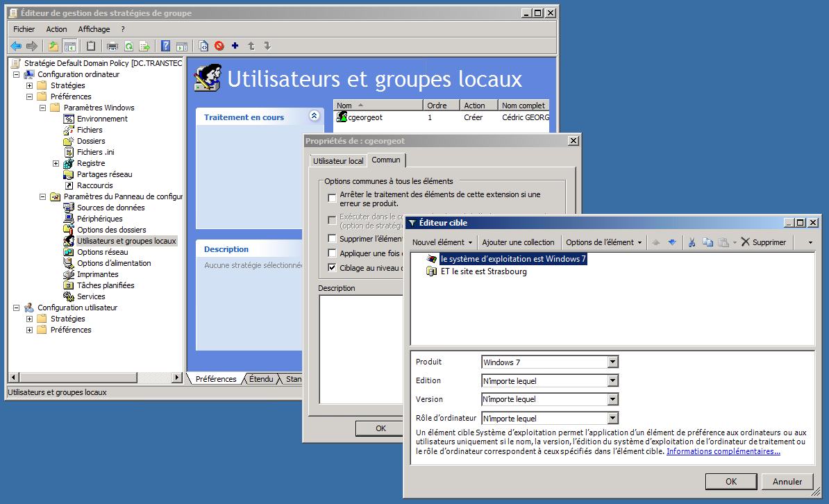Open the Affichage menu

point(94,29)
